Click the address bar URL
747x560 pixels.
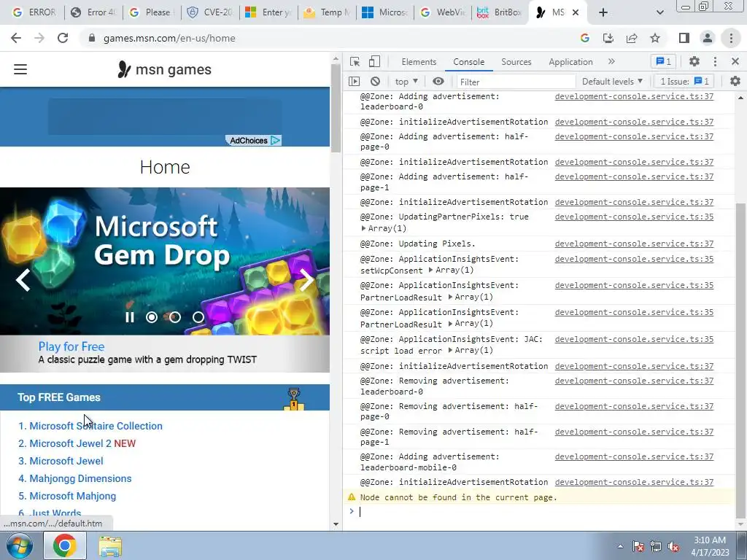coord(169,38)
